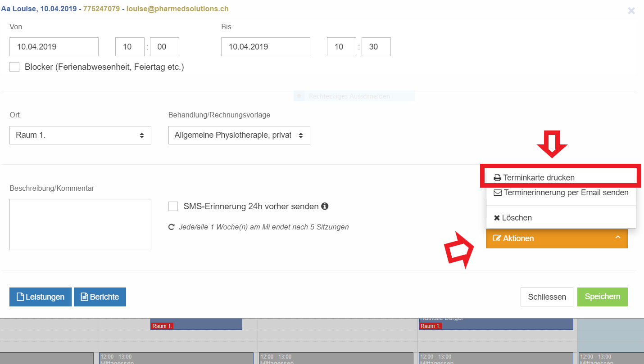This screenshot has height=364, width=644.
Task: Click the patient email louise@pharmedsolutions.ch
Action: 177,9
